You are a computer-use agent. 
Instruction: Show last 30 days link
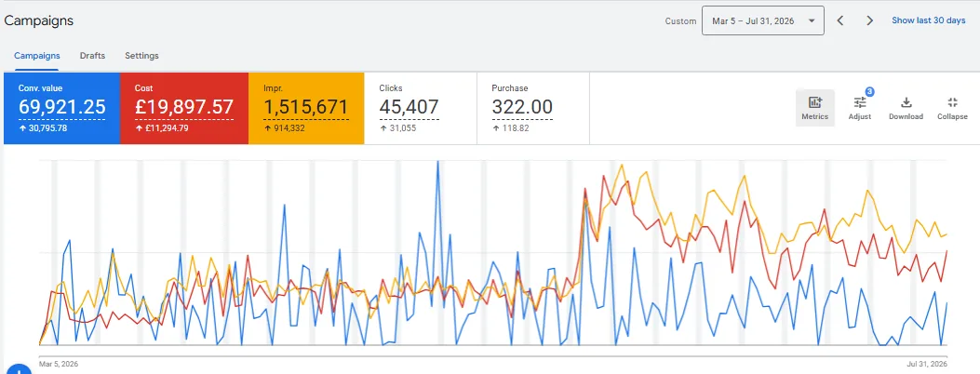pyautogui.click(x=928, y=20)
